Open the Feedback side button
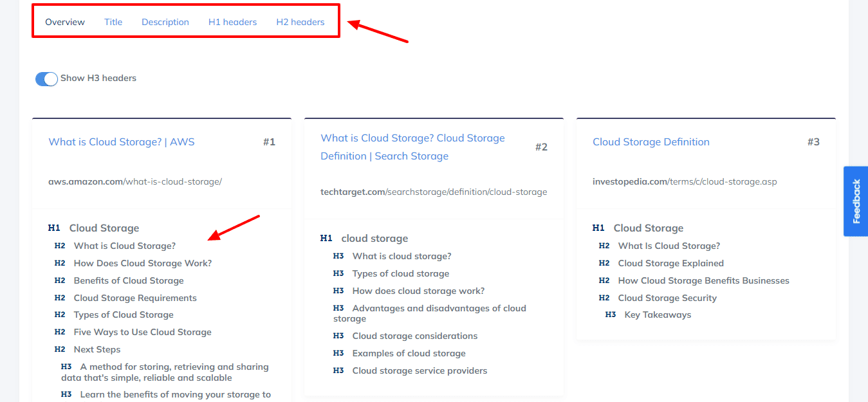The image size is (868, 402). coord(856,201)
